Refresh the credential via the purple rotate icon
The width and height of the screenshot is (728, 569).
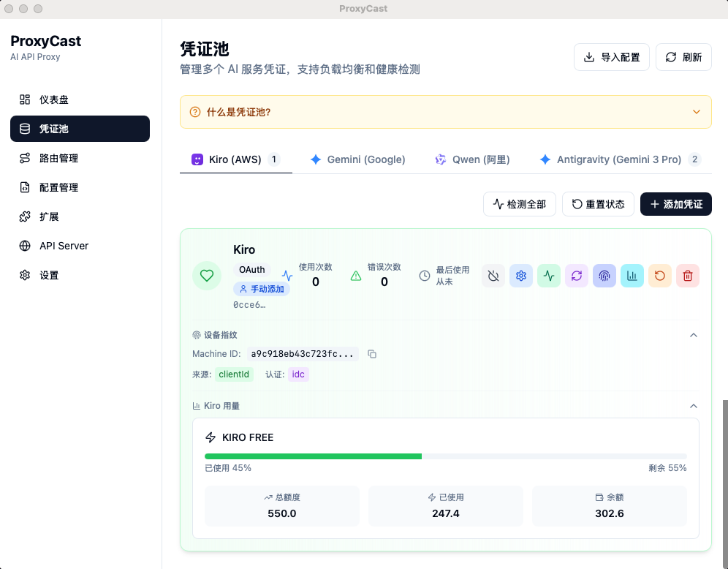click(577, 276)
